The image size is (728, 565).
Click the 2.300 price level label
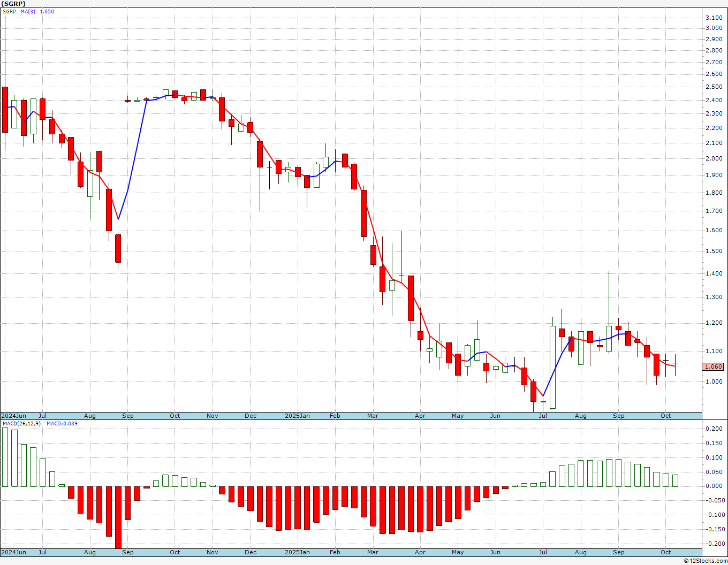(x=714, y=113)
